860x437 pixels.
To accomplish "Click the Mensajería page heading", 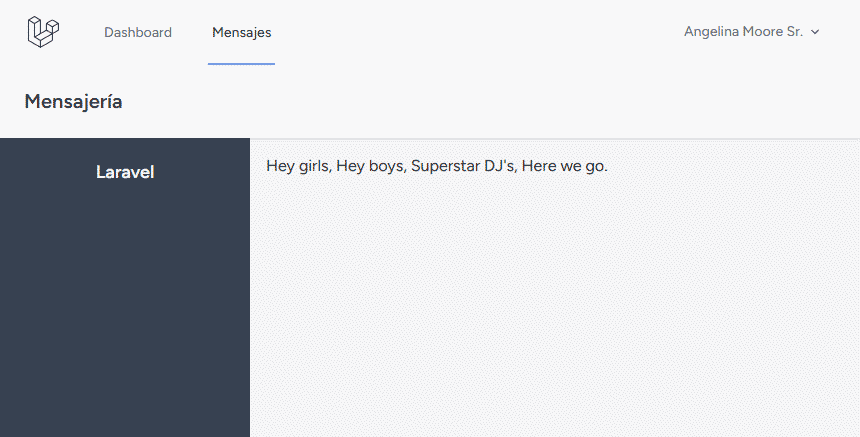I will tap(73, 101).
